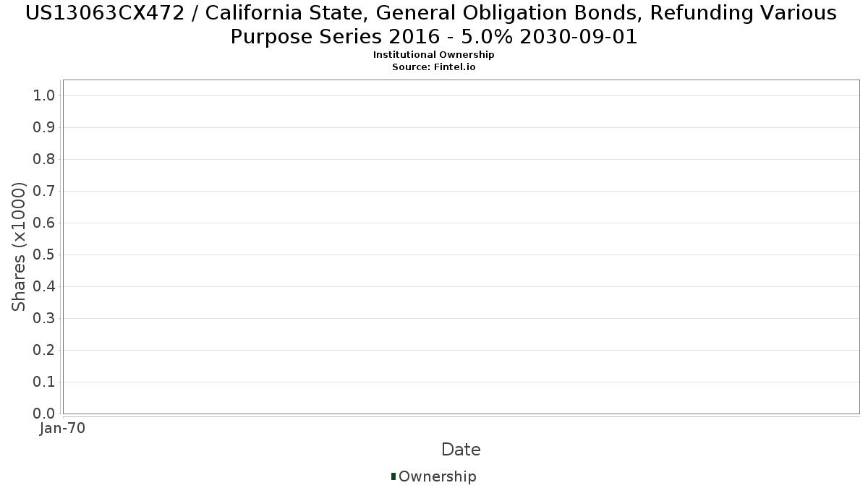Image resolution: width=868 pixels, height=488 pixels.
Task: Select the 0.8 y-axis tick label
Action: click(x=44, y=160)
